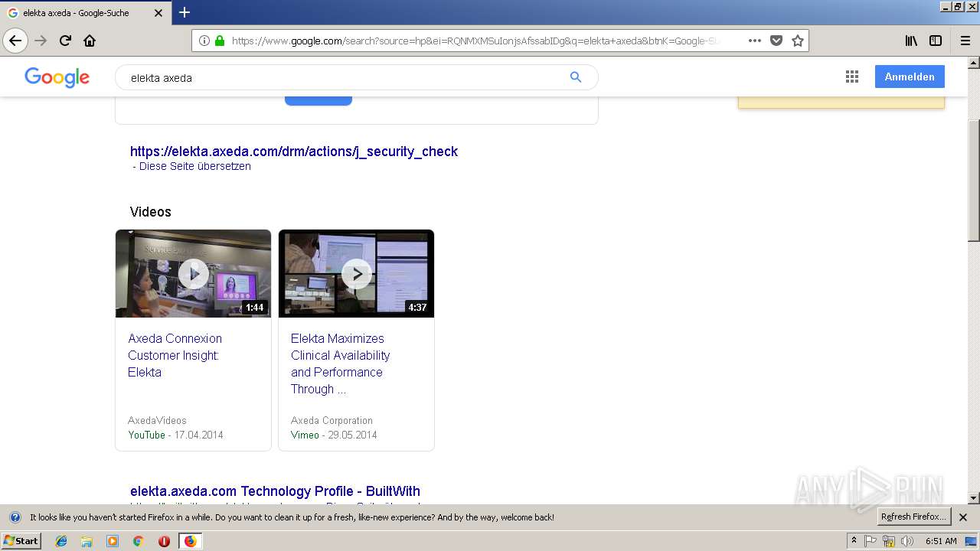Click the notification bar question icon
Viewport: 980px width, 551px height.
pos(15,517)
